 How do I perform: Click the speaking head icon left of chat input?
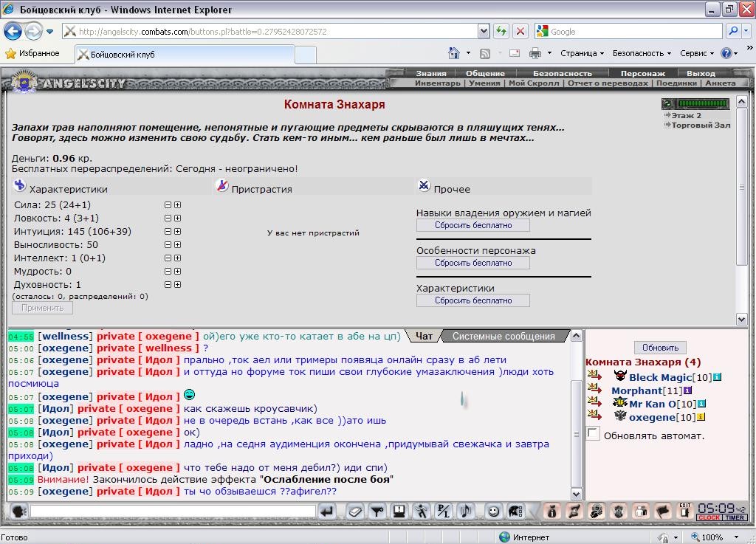tap(18, 512)
